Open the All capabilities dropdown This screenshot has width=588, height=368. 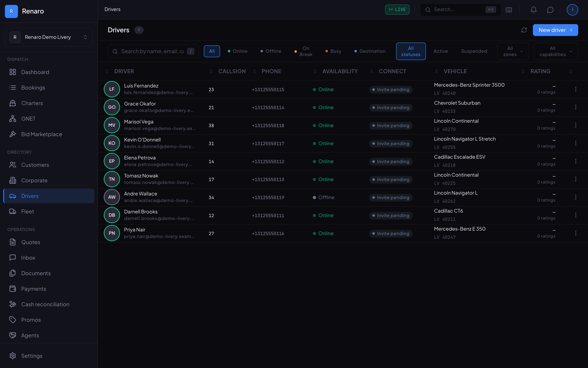tap(556, 51)
